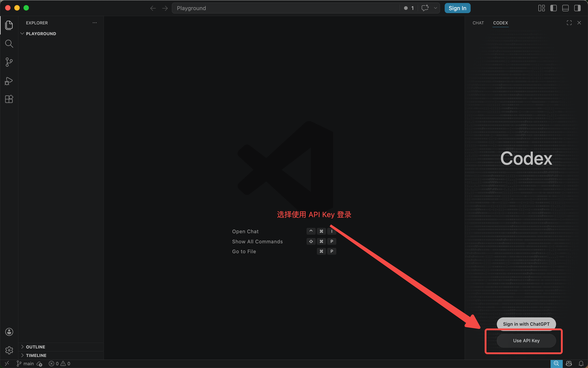
Task: Click the Open Chat shortcut text
Action: (x=245, y=231)
